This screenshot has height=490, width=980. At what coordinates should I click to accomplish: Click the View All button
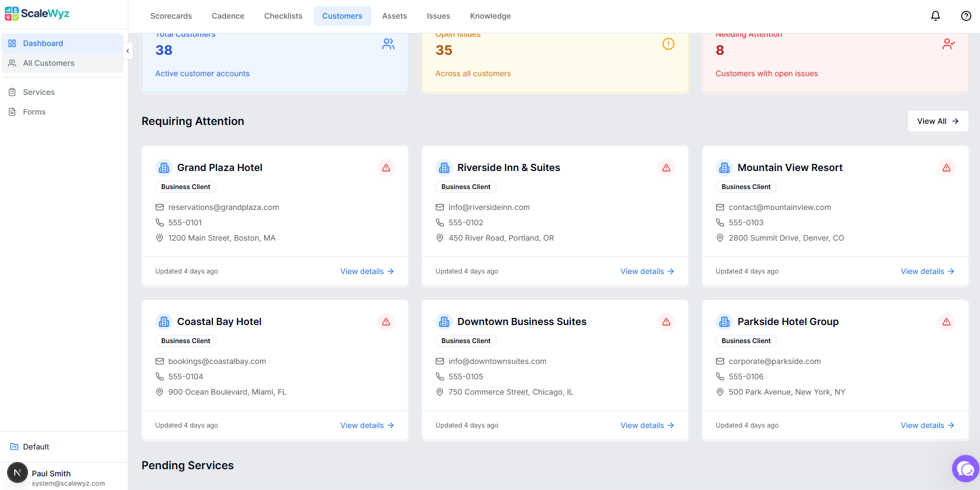(x=938, y=121)
